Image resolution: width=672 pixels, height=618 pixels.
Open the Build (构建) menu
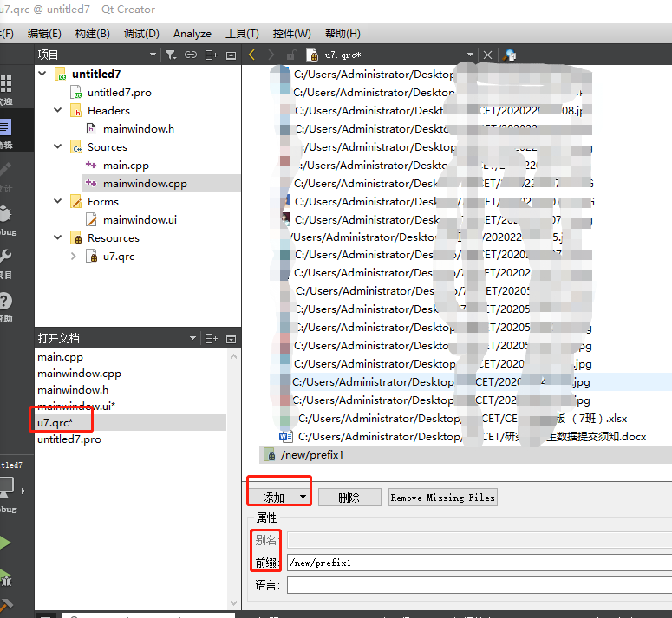[x=92, y=34]
